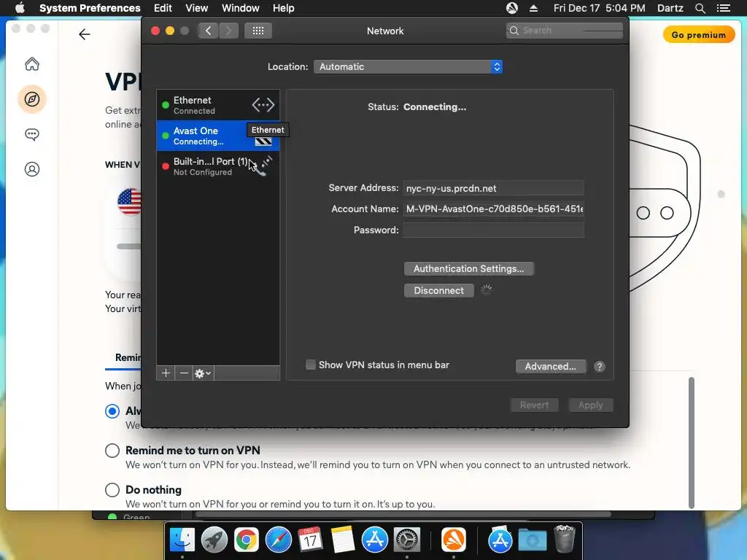Open help with the question mark button
747x560 pixels.
[x=600, y=366]
